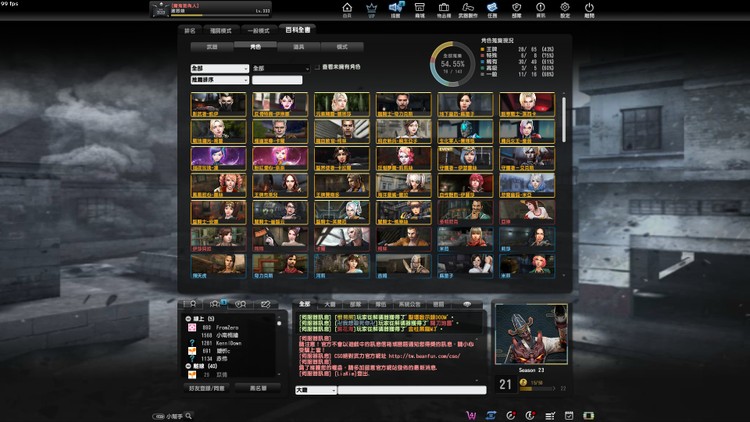This screenshot has height=422, width=750.
Task: Open group members tab icon with badge
Action: (215, 304)
